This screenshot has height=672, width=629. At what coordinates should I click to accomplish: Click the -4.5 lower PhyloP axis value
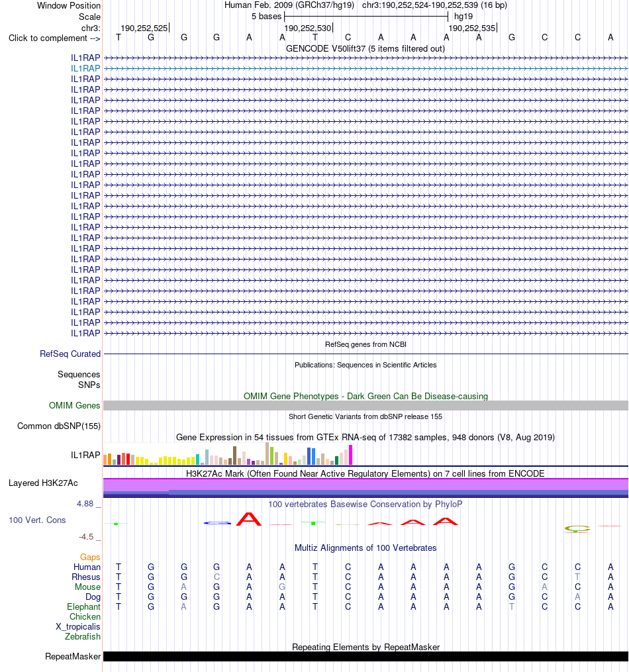(85, 536)
